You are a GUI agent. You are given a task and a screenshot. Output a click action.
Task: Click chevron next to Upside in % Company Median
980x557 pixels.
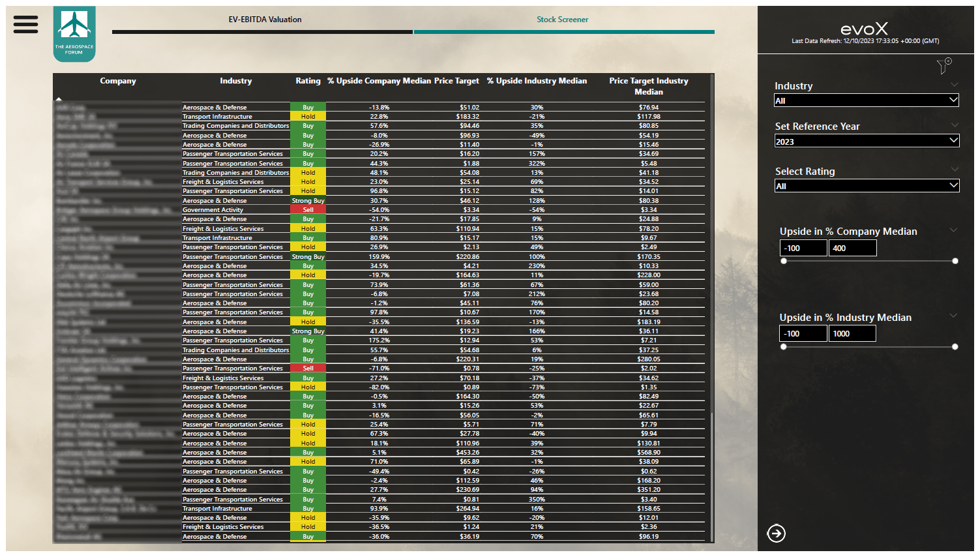[x=953, y=230]
